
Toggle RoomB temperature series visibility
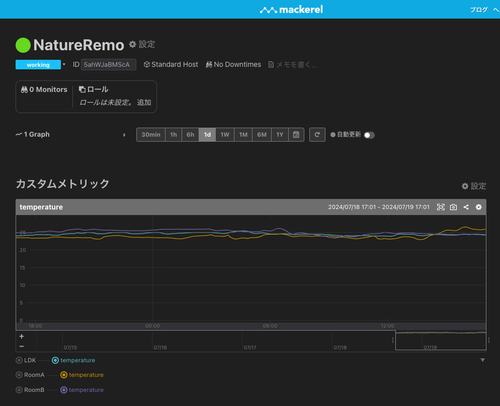click(82, 390)
